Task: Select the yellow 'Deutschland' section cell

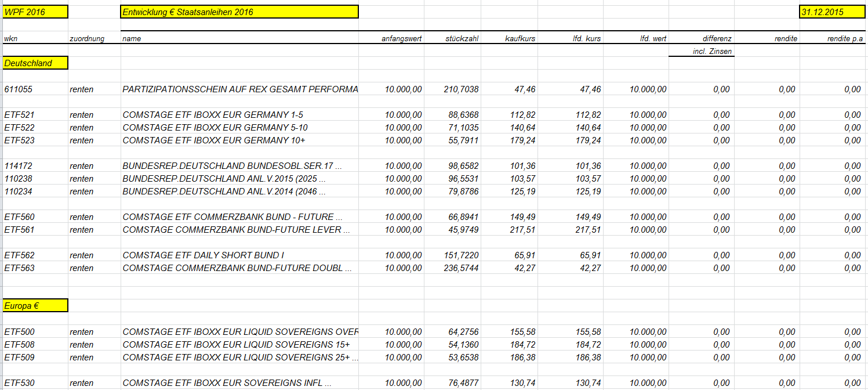Action: click(35, 63)
